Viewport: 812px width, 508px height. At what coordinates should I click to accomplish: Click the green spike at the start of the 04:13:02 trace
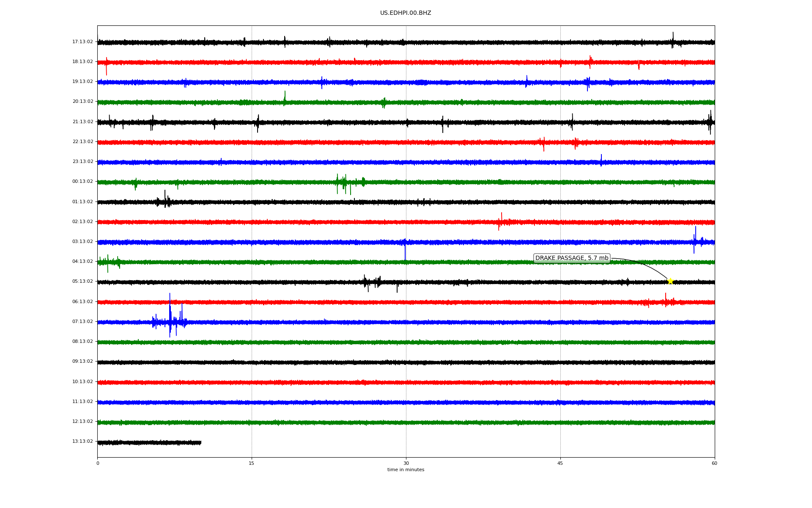108,262
